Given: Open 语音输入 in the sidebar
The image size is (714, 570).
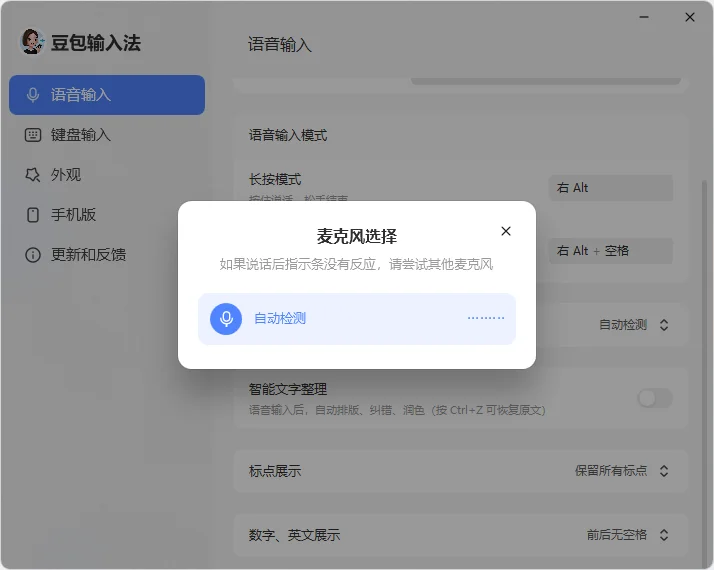Looking at the screenshot, I should [x=107, y=95].
